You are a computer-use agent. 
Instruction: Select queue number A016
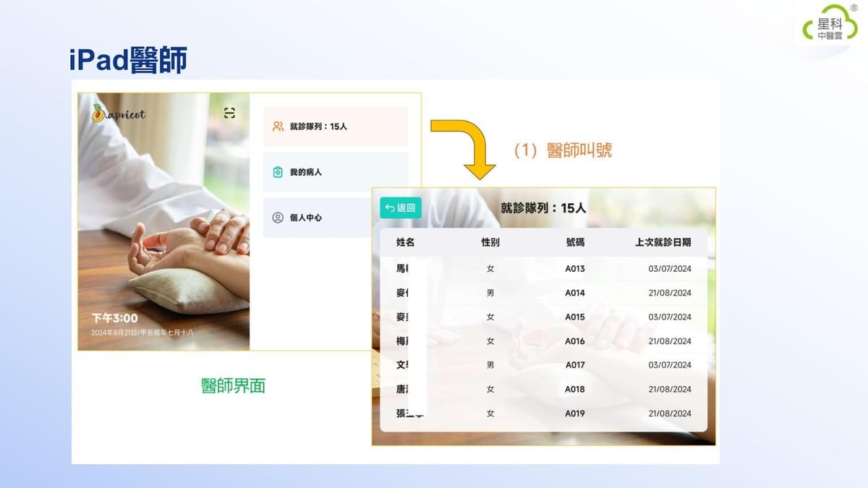(575, 341)
